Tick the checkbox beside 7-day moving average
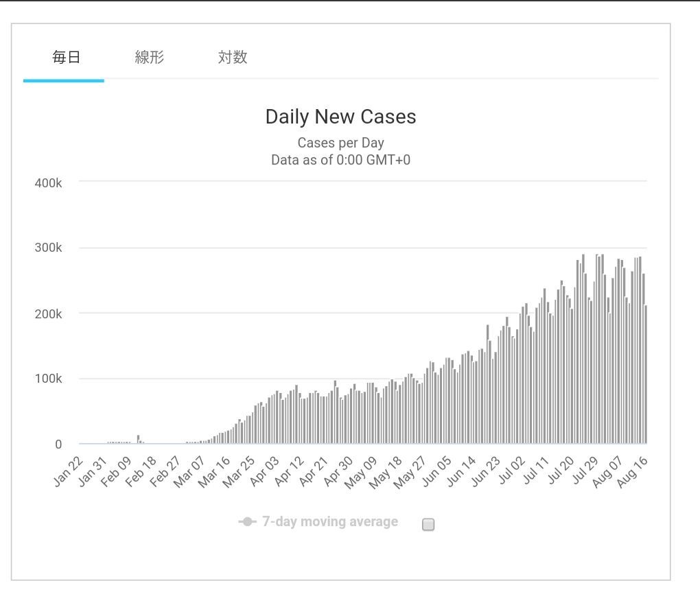 (428, 525)
